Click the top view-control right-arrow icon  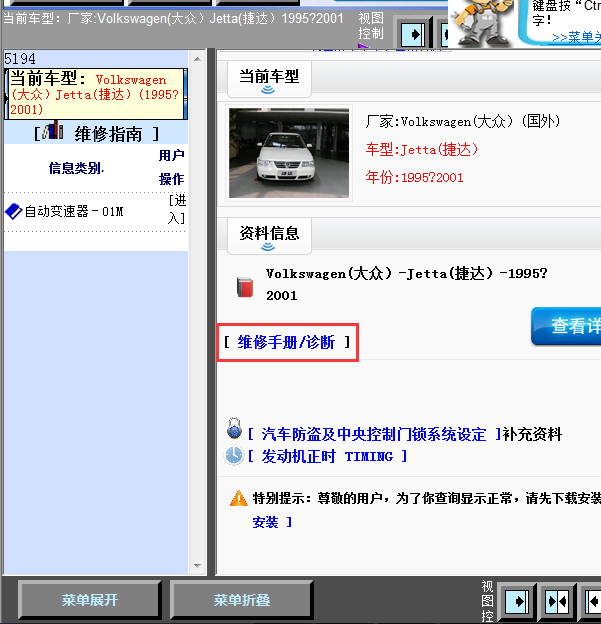pos(413,35)
